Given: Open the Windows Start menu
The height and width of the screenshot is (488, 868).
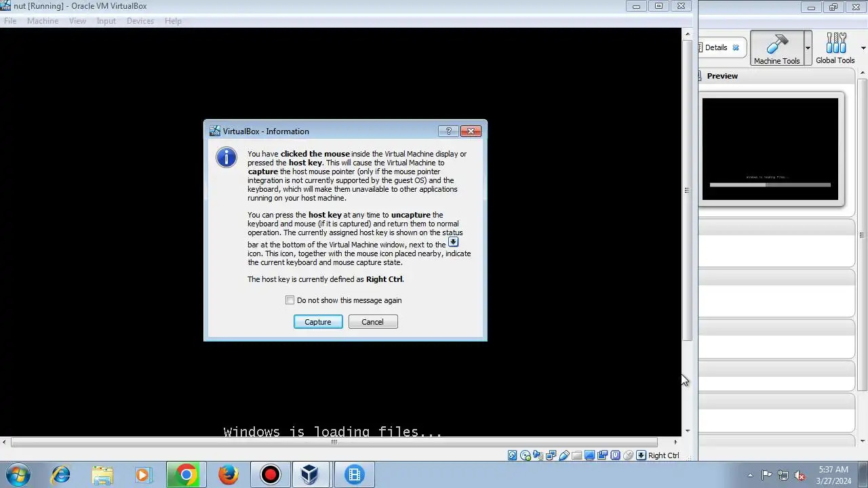Looking at the screenshot, I should 17,474.
